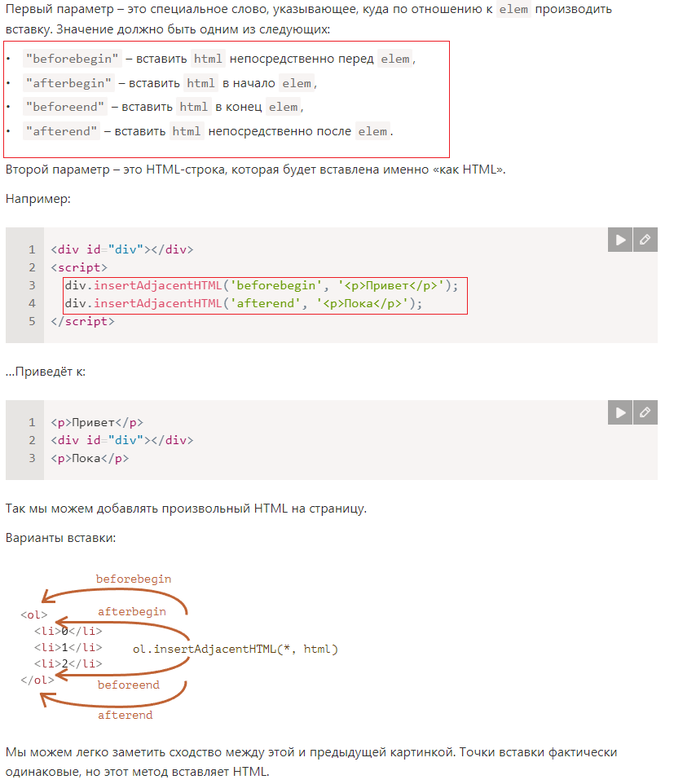Viewport: 674px width, 784px height.
Task: Click the code line inserting '<p>Привет</p>' with beforebegin
Action: click(x=262, y=285)
